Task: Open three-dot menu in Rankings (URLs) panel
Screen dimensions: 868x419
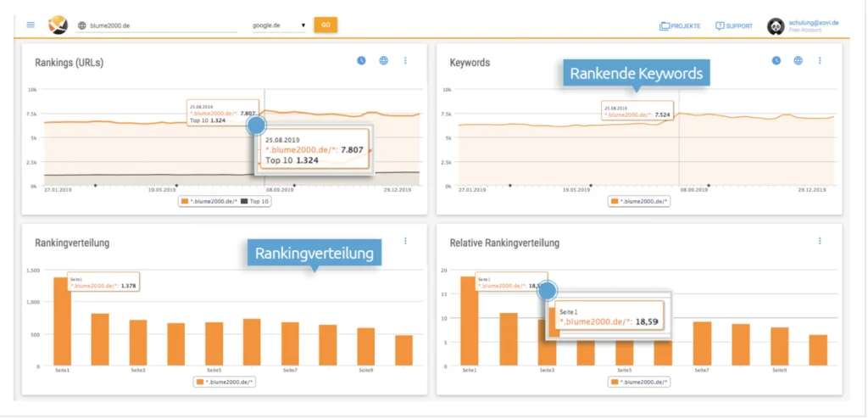Action: coord(405,60)
